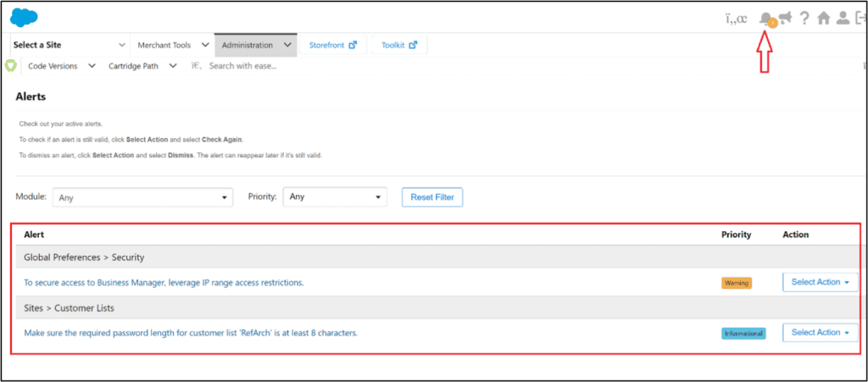This screenshot has width=868, height=382.
Task: Go to the home icon
Action: [823, 18]
